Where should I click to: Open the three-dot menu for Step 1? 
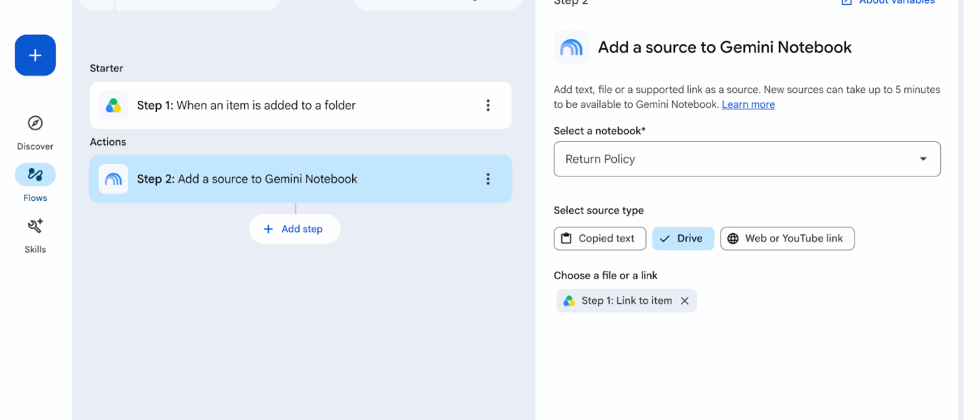[488, 106]
